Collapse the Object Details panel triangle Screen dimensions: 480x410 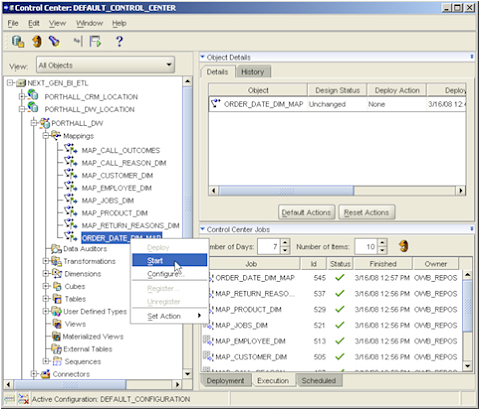pos(202,57)
